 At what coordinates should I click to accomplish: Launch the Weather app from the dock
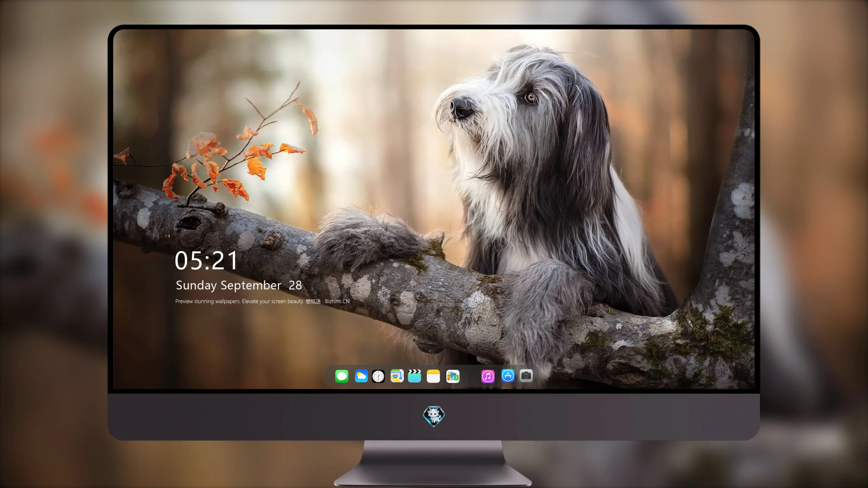point(361,376)
